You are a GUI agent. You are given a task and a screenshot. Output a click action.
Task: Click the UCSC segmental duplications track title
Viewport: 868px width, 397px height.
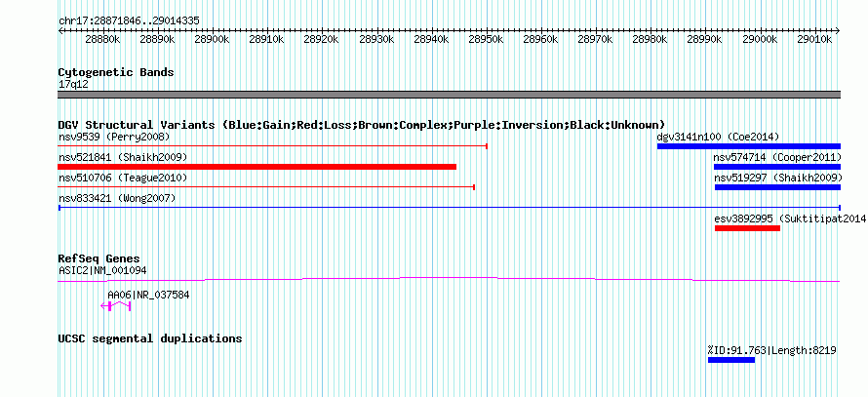pos(150,338)
